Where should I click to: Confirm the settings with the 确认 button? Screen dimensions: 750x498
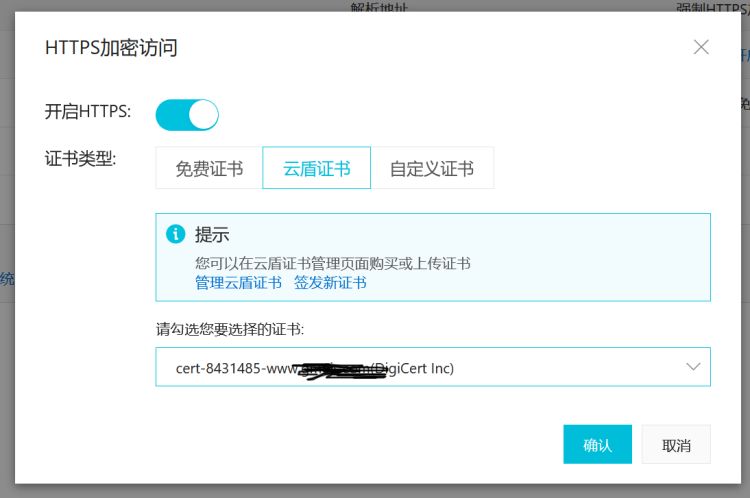pos(597,444)
